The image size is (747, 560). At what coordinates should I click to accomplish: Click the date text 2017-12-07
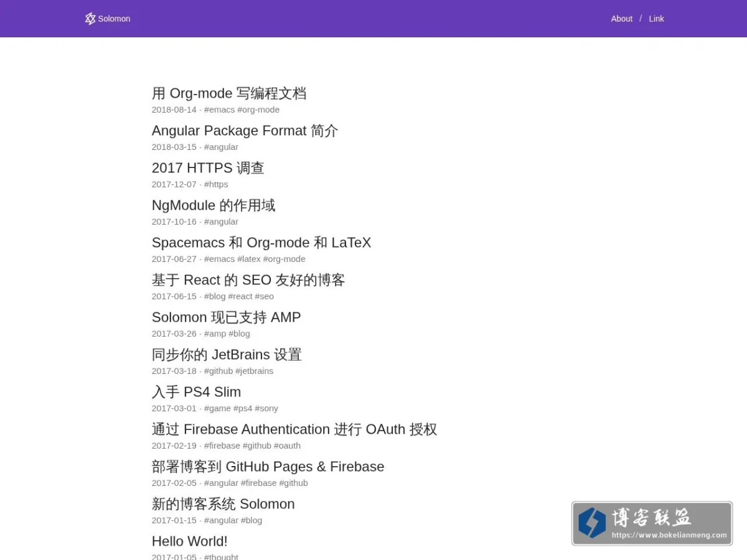174,184
